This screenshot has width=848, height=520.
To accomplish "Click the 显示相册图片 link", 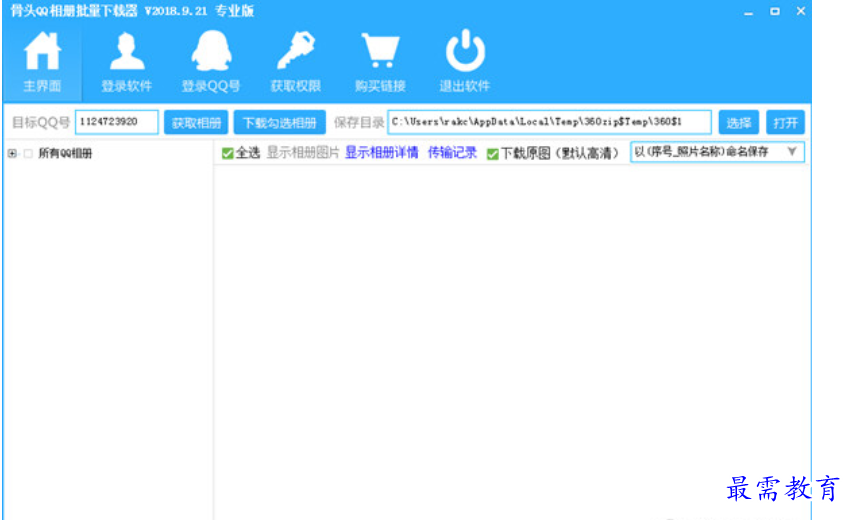I will (x=303, y=153).
